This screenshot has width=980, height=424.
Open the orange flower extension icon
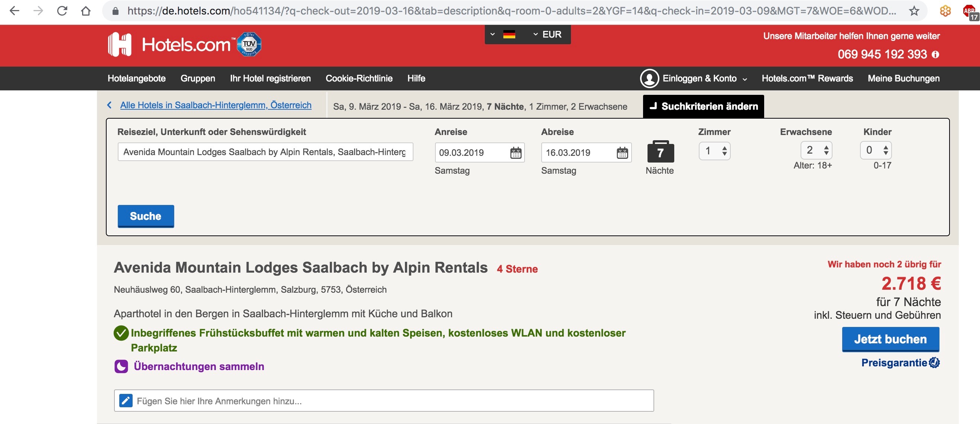coord(945,11)
